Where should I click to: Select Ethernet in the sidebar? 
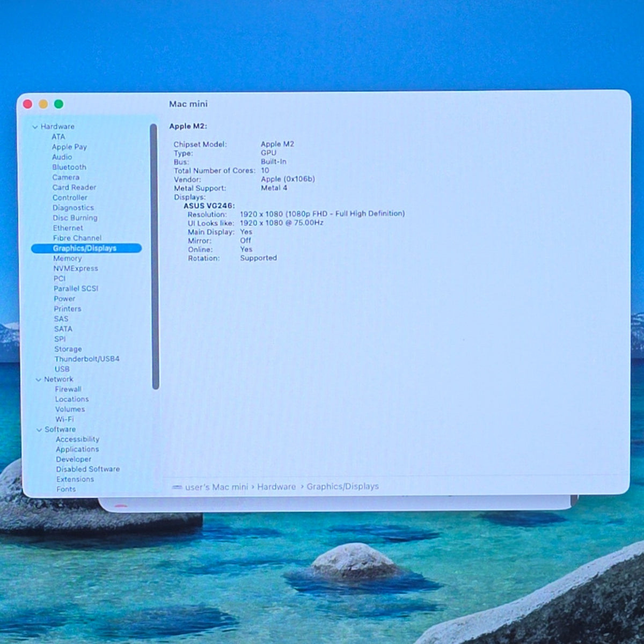click(x=68, y=228)
